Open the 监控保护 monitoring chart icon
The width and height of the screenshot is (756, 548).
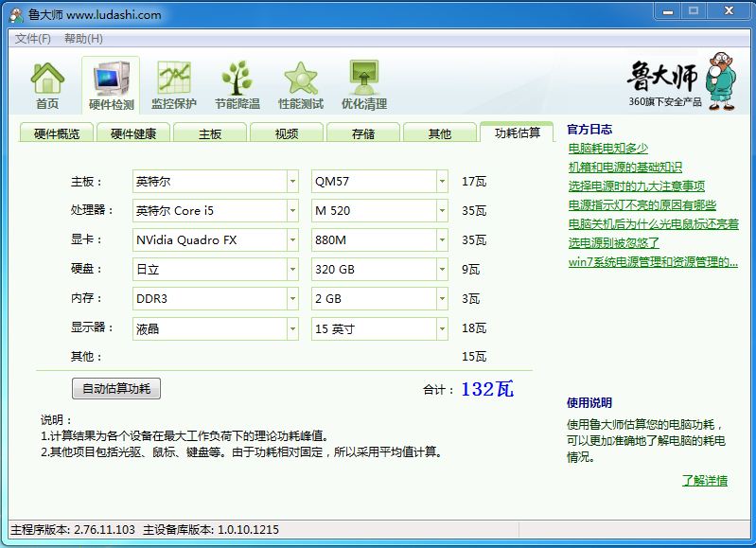173,85
